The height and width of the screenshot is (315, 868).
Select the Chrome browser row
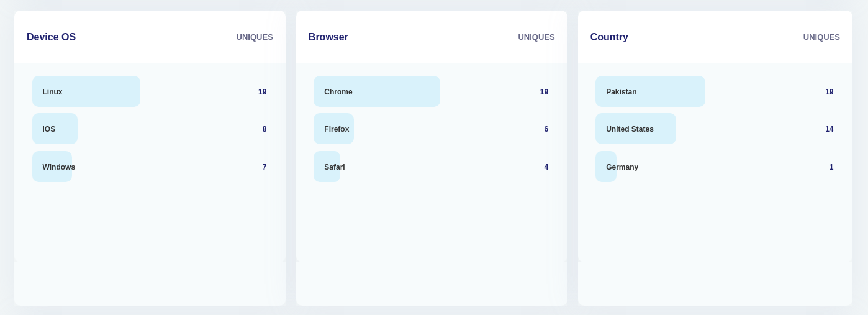(x=431, y=91)
